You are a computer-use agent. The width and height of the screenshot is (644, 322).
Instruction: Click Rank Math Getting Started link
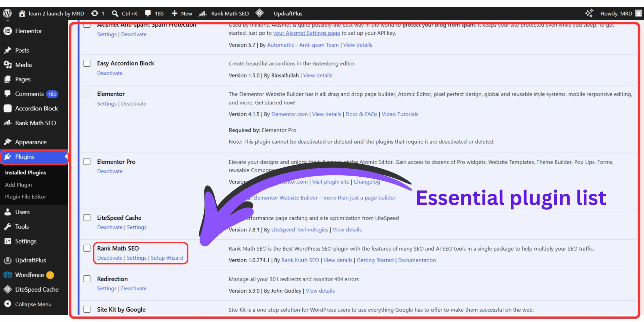tap(375, 260)
